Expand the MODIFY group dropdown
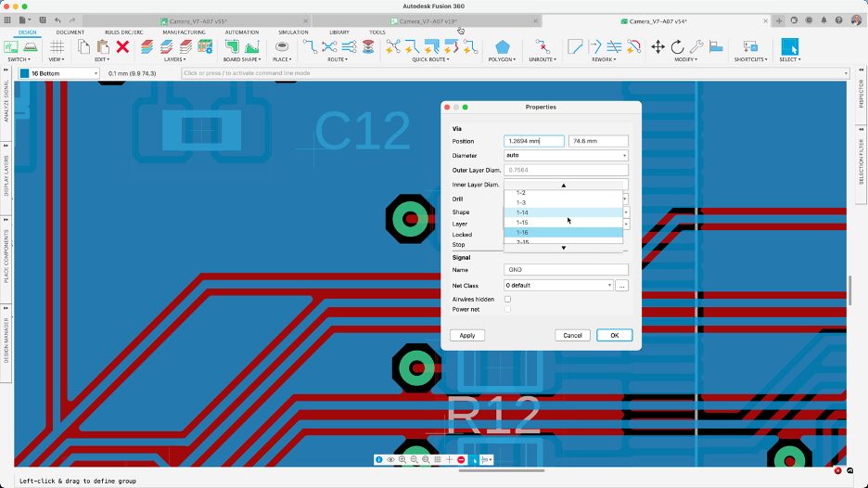 pos(685,59)
